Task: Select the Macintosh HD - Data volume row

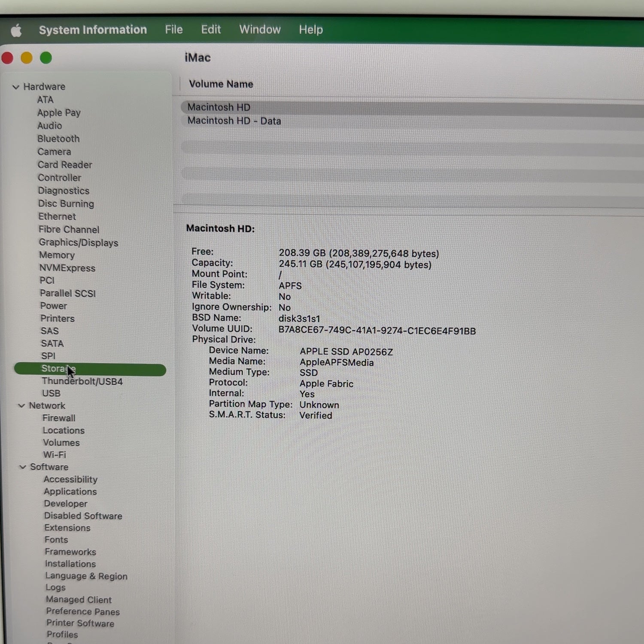Action: point(412,121)
